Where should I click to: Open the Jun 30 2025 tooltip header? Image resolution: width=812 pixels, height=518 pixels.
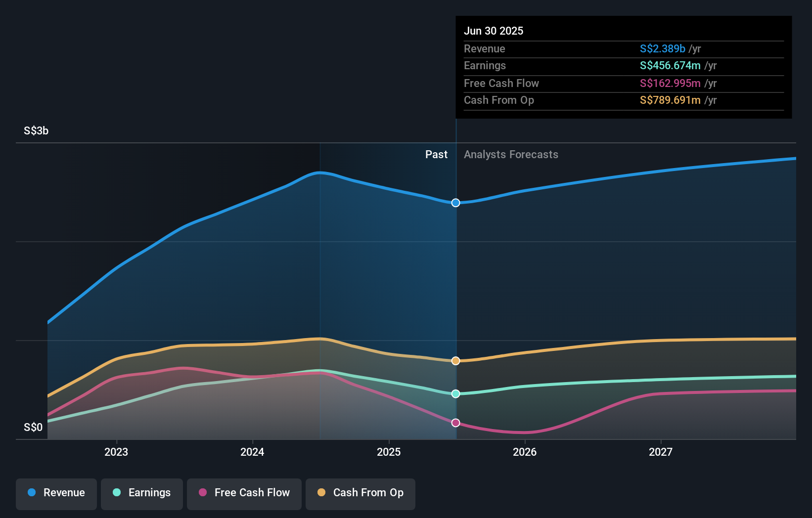(x=494, y=31)
